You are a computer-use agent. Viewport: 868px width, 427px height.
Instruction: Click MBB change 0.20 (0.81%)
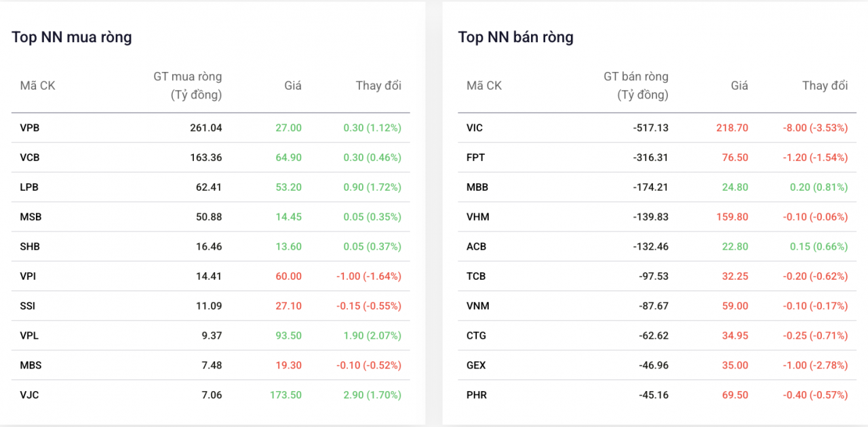click(x=819, y=187)
